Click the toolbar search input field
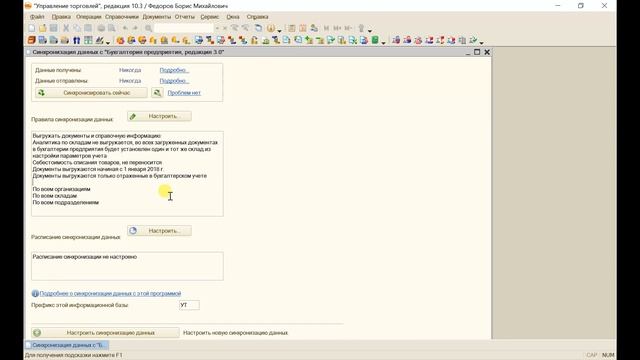 click(x=184, y=28)
